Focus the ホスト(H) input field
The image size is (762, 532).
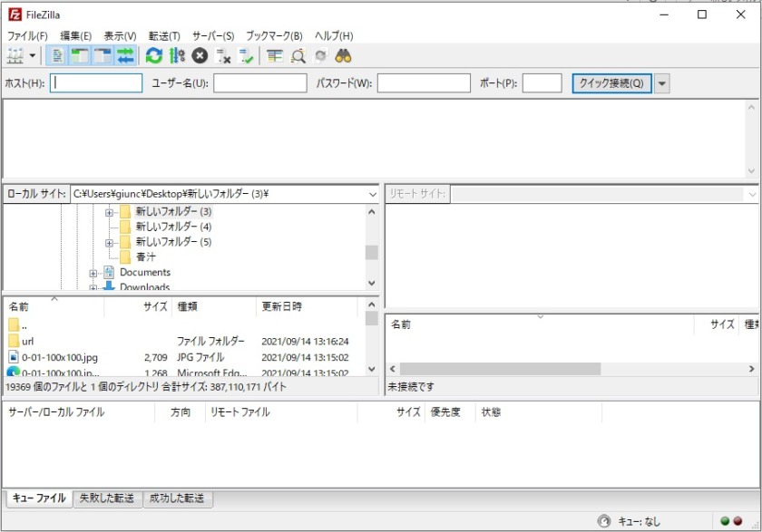[96, 83]
